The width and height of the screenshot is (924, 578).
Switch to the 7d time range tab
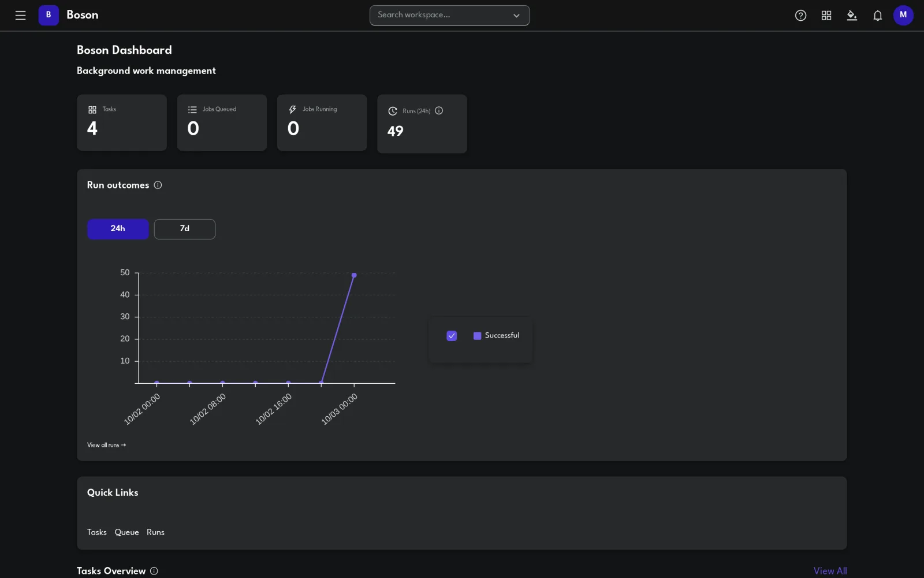pos(185,229)
